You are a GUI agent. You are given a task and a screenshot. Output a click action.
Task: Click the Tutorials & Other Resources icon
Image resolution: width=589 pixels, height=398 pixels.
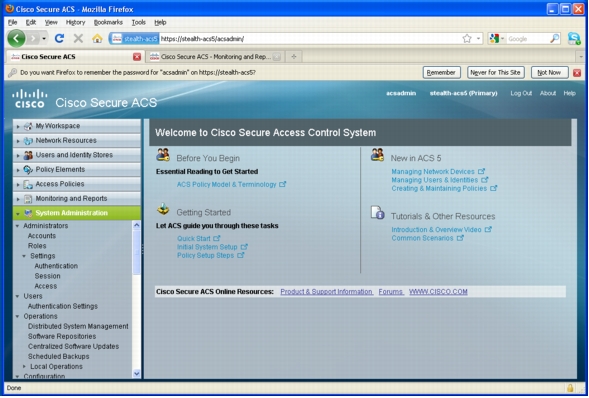click(x=377, y=213)
